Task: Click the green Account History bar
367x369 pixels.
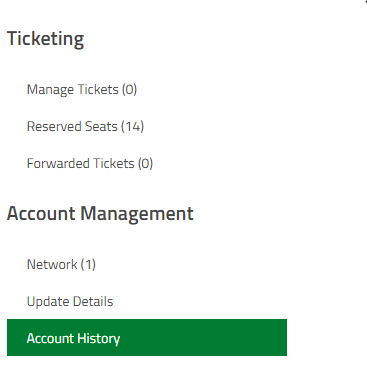Action: click(147, 338)
